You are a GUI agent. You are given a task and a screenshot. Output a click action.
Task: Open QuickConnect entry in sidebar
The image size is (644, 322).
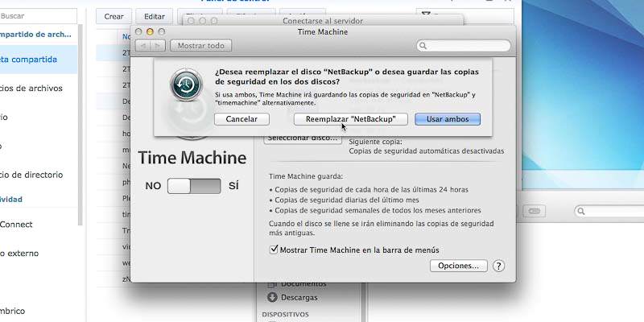16,225
